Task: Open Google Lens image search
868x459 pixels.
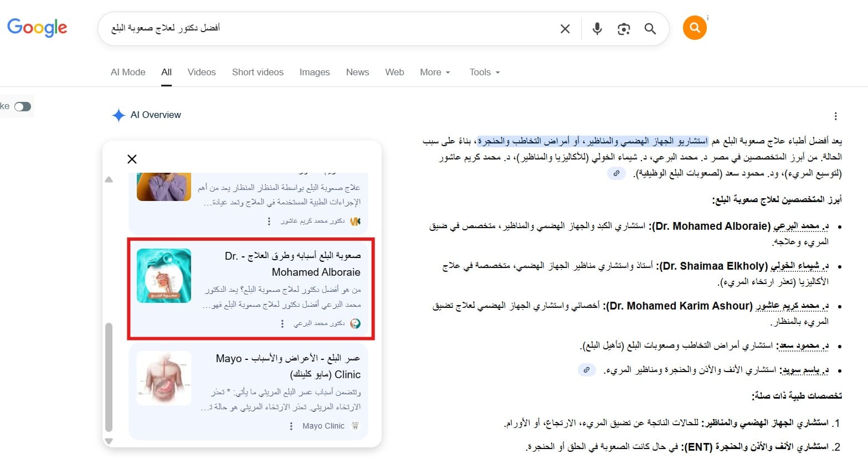Action: [x=623, y=29]
